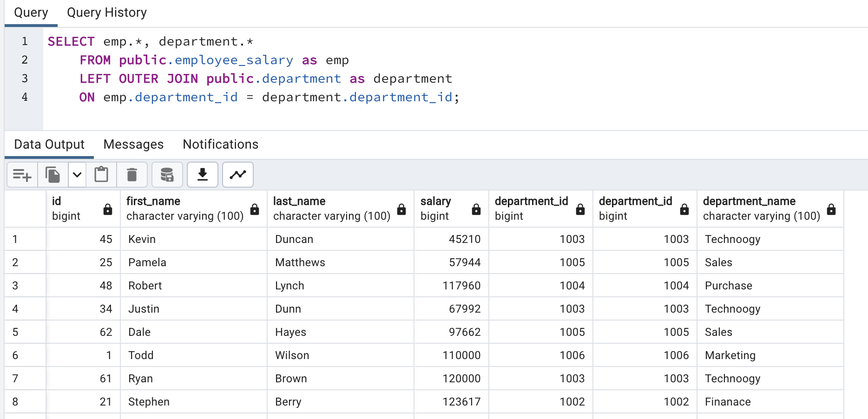The image size is (868, 419).
Task: Open the Graph Visualiser icon
Action: tap(238, 175)
